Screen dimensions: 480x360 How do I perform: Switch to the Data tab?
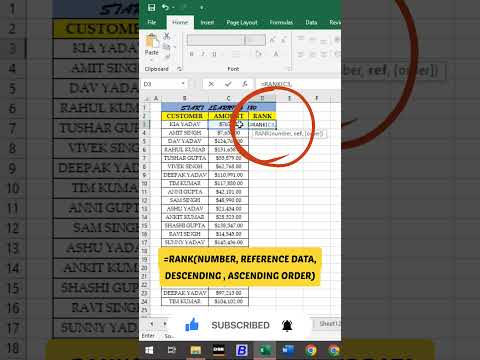[x=311, y=22]
